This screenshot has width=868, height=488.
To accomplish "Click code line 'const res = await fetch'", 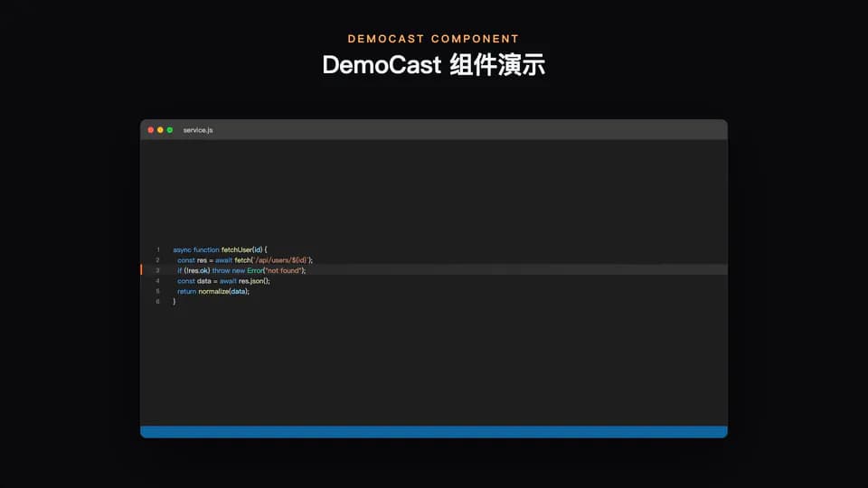I will pos(245,260).
